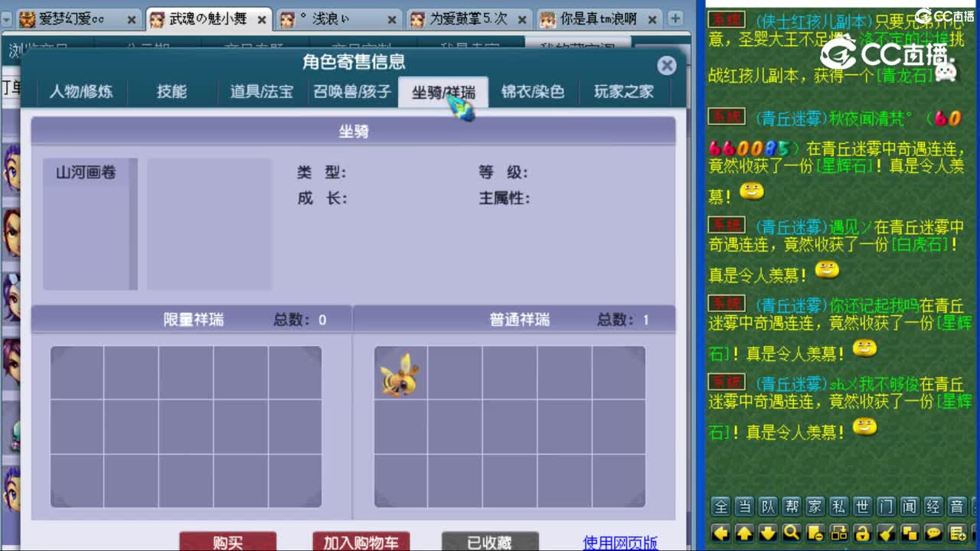The image size is (980, 551).
Task: Click the overlapping squares chat icon
Action: coord(910,533)
